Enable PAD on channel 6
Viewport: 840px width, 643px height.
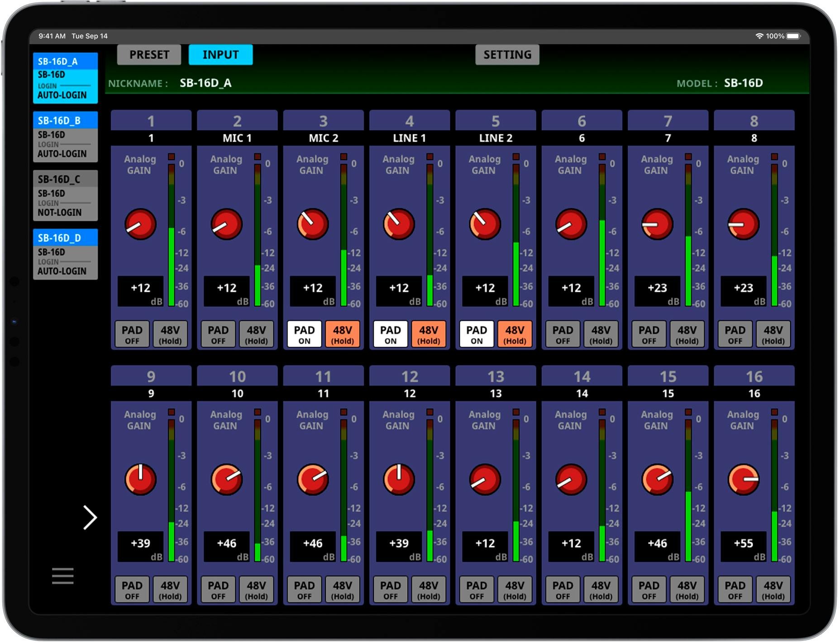tap(562, 334)
